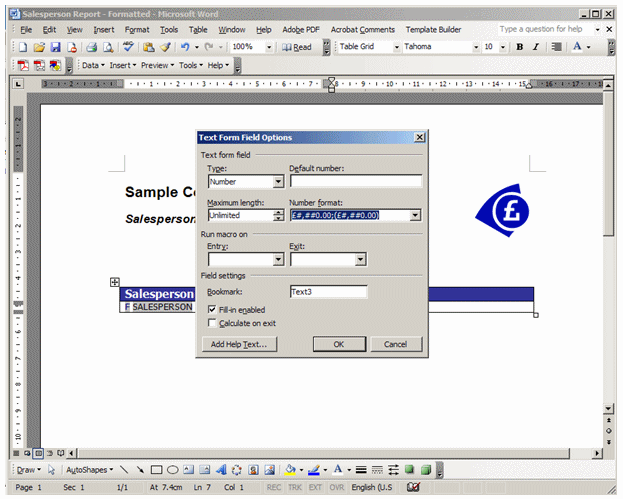The height and width of the screenshot is (499, 623).
Task: Open the Adobe PDF menu
Action: 301,30
